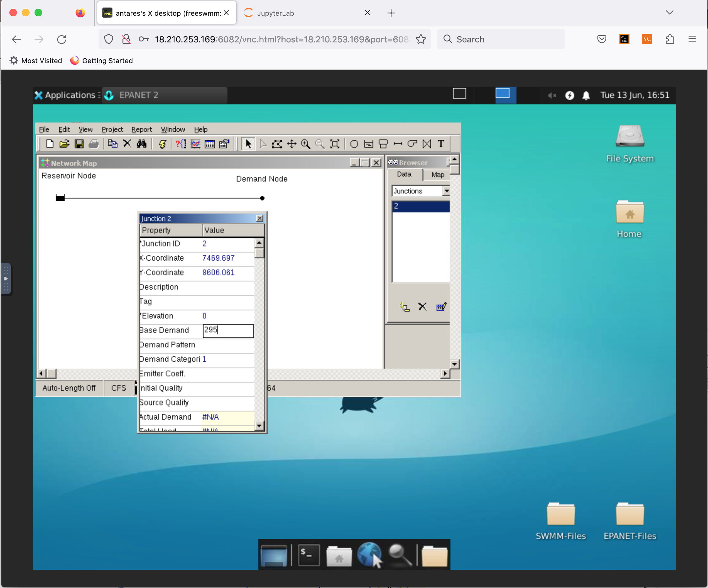Click the Y-Coordinate value 8606.061
Image resolution: width=708 pixels, height=588 pixels.
pyautogui.click(x=218, y=272)
